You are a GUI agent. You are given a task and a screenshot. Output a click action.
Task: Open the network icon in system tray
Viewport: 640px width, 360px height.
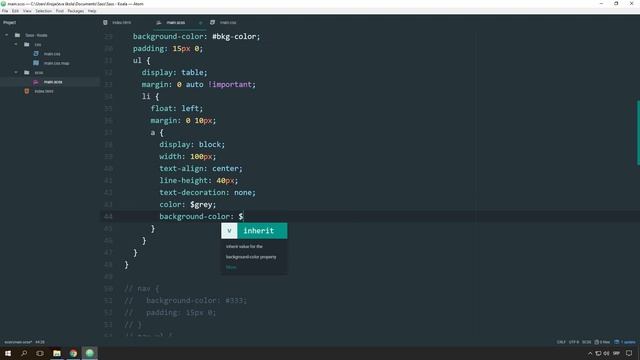pos(598,353)
